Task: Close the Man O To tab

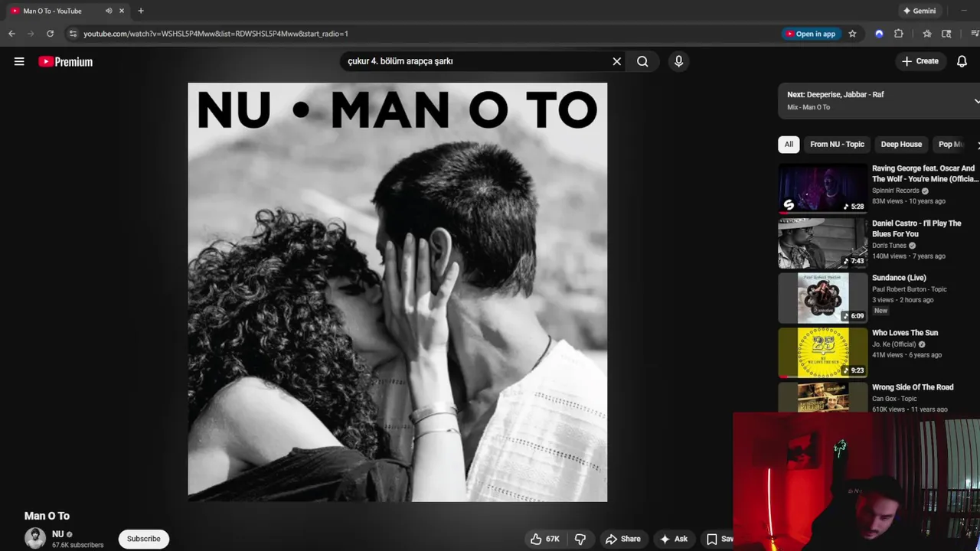Action: (x=121, y=11)
